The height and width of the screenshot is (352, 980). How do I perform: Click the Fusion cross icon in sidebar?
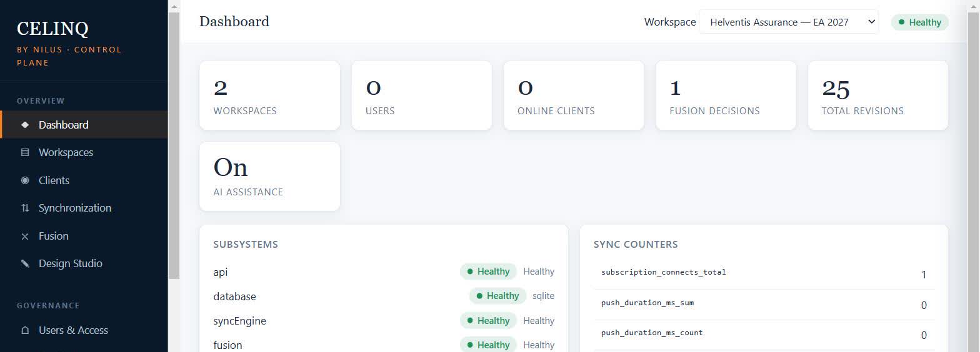point(25,236)
